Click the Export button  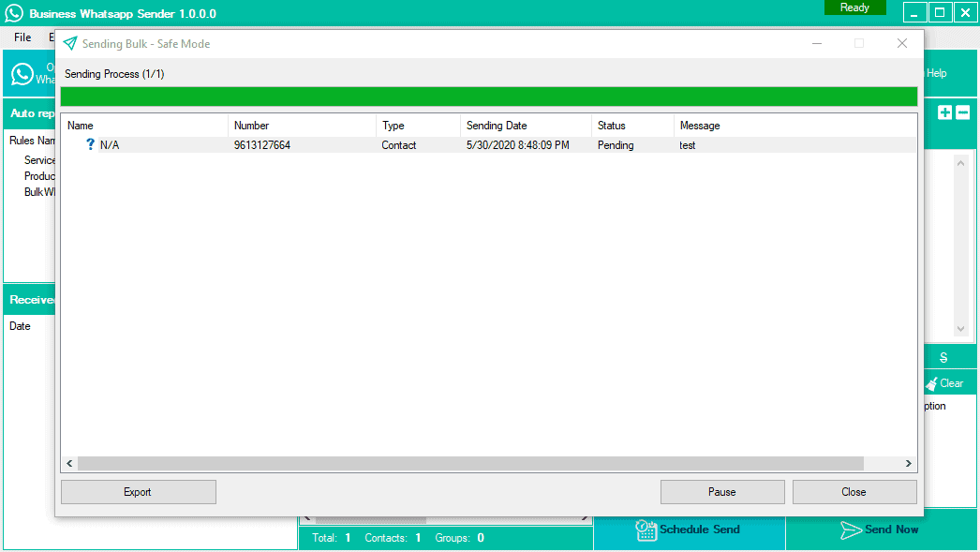[138, 492]
